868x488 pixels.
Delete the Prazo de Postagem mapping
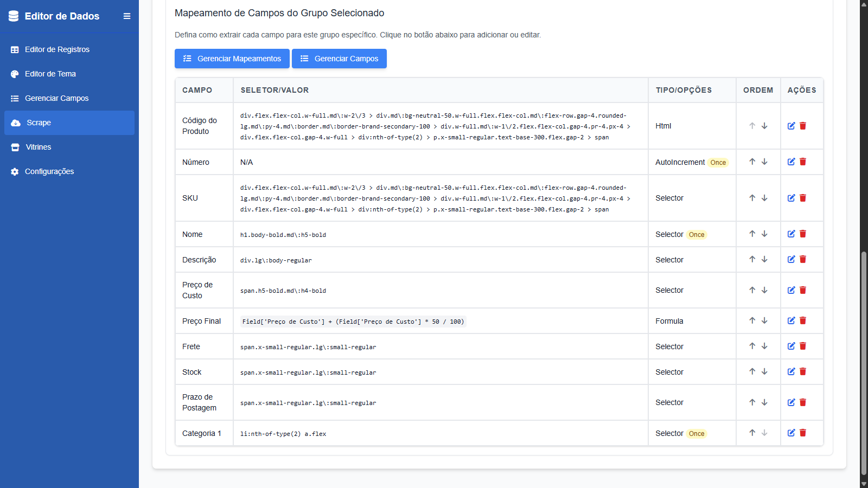[803, 402]
